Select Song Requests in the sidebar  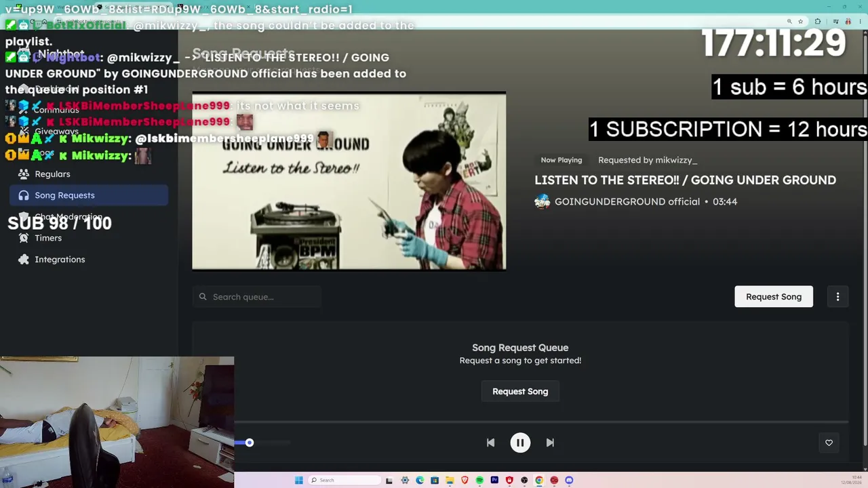point(89,195)
